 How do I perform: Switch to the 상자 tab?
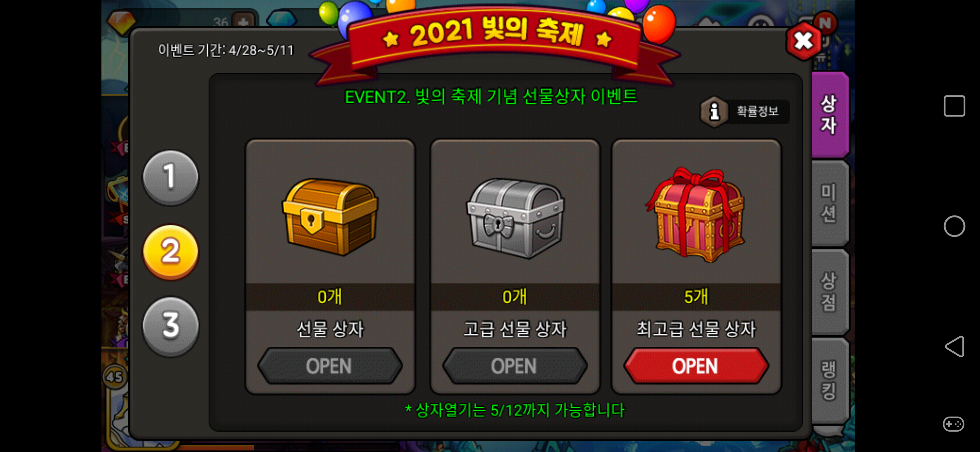(829, 115)
